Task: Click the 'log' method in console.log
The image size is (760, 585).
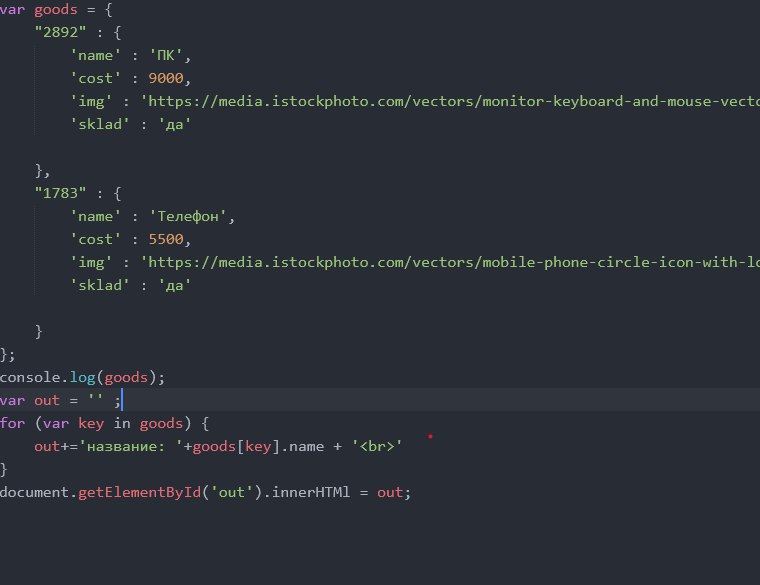Action: [82, 378]
